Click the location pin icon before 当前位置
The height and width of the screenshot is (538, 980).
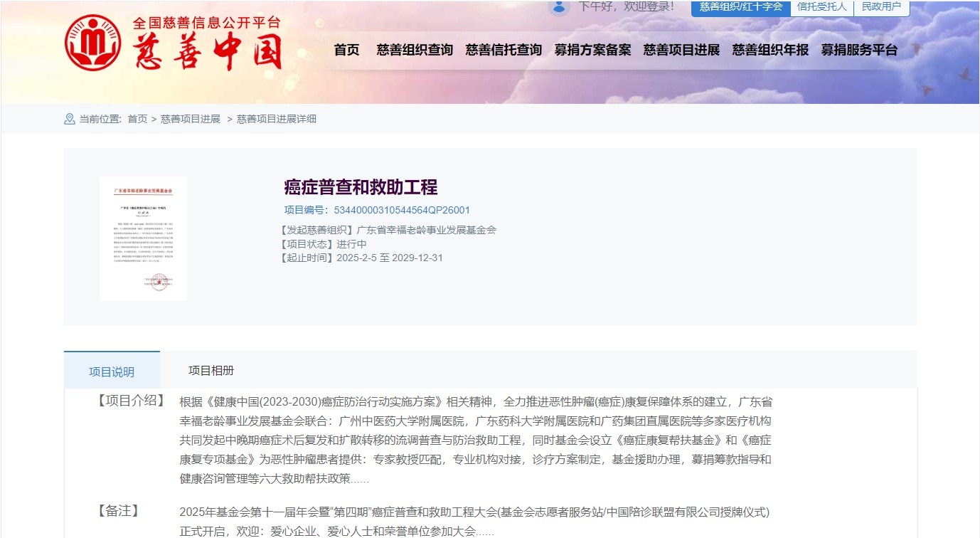tap(70, 119)
